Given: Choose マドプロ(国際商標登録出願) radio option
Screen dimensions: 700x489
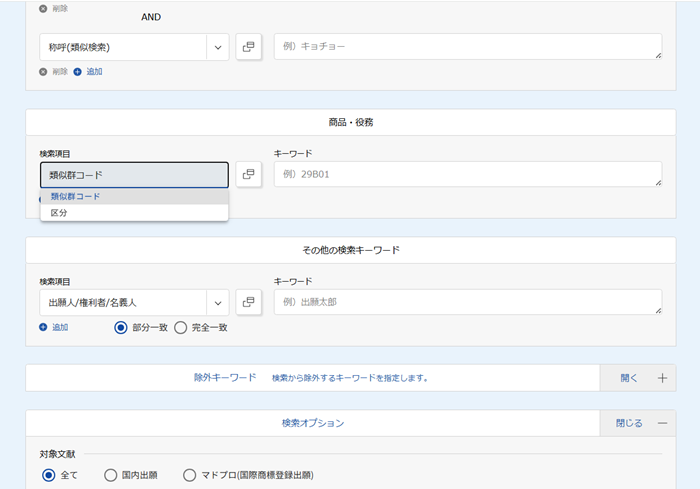Looking at the screenshot, I should click(x=190, y=475).
